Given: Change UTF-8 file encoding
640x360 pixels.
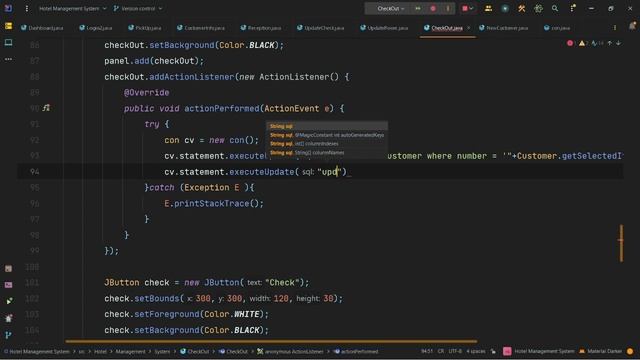Looking at the screenshot, I should click(x=455, y=351).
